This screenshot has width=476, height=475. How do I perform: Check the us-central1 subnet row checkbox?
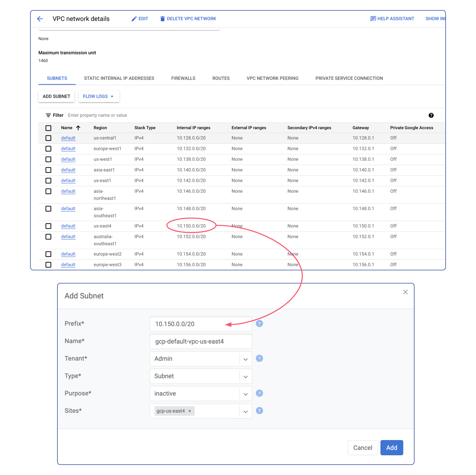48,138
